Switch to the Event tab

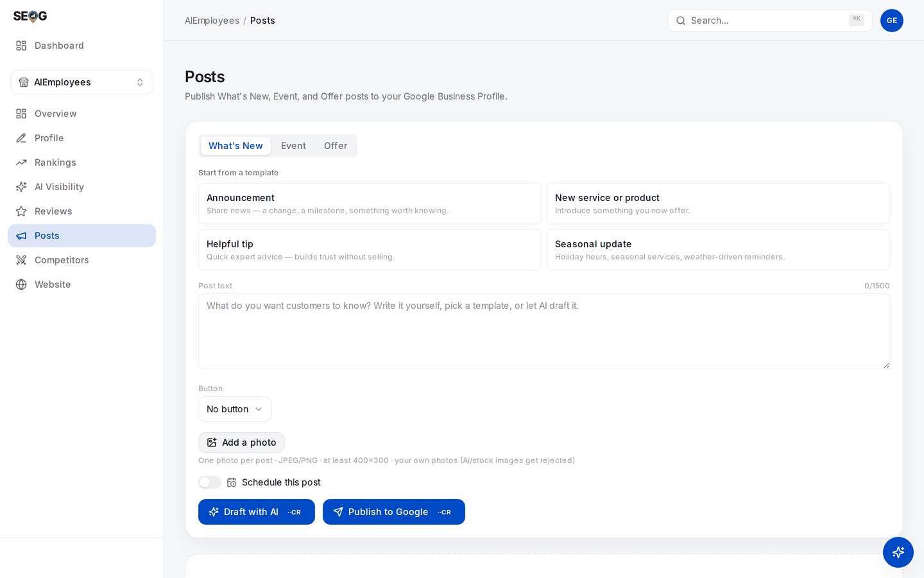[293, 146]
